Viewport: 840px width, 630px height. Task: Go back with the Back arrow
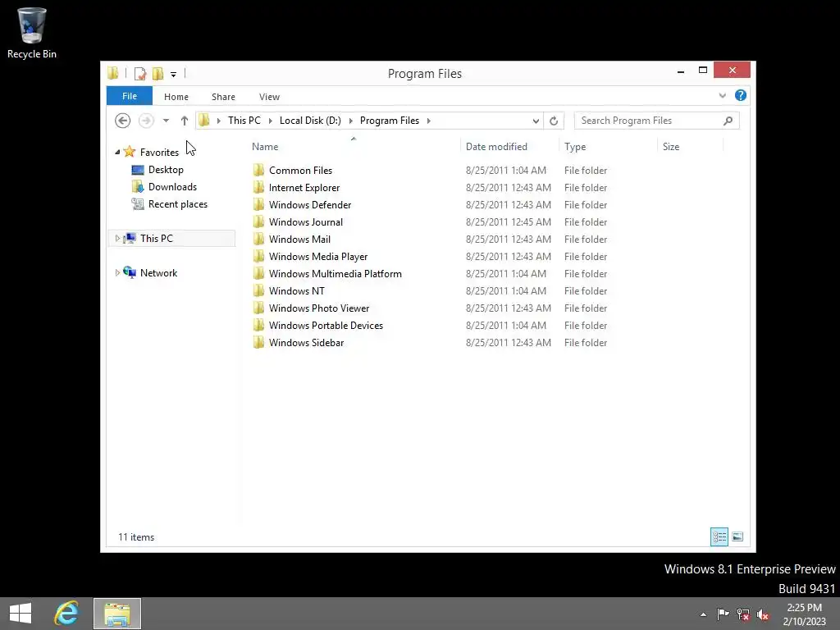[x=123, y=121]
